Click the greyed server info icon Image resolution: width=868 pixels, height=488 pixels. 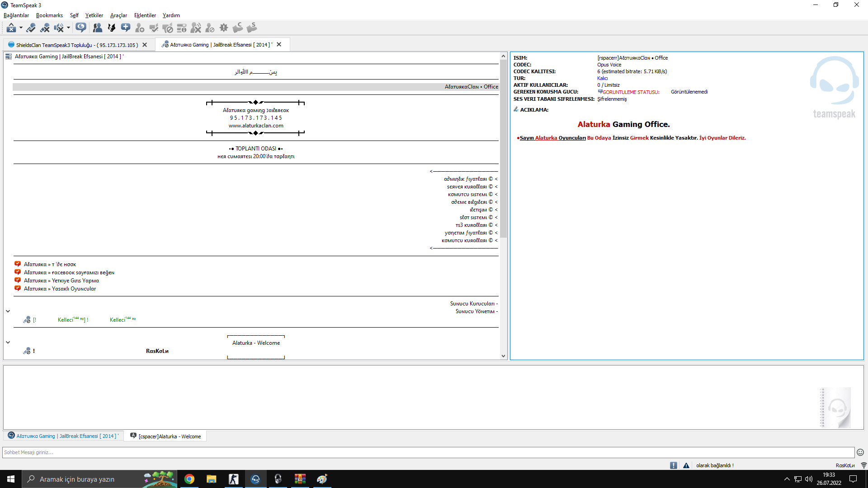pyautogui.click(x=182, y=28)
